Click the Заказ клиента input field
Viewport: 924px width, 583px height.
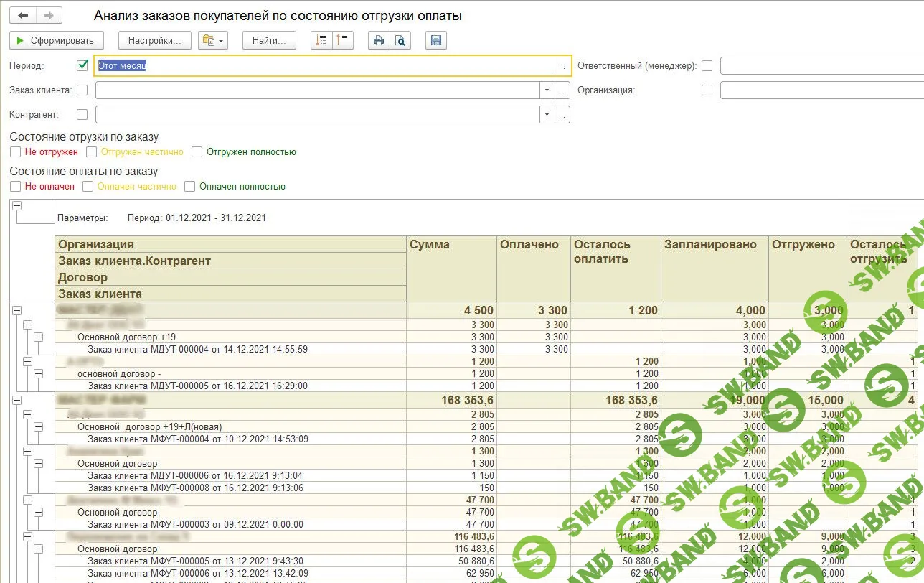(317, 90)
